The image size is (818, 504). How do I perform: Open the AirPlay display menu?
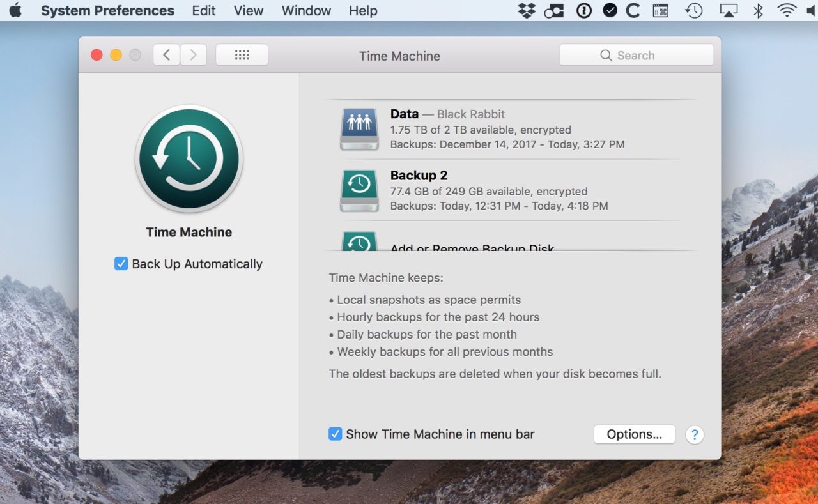pos(729,10)
